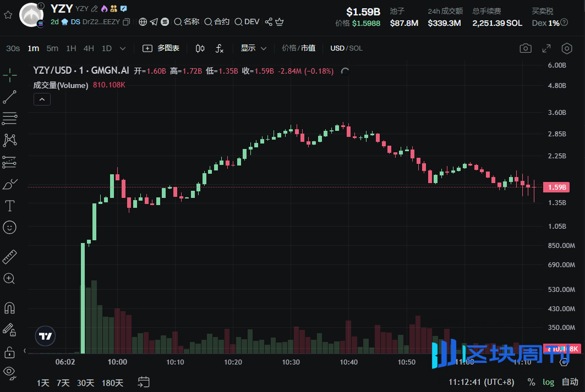Lock all drawing tools

click(x=10, y=352)
